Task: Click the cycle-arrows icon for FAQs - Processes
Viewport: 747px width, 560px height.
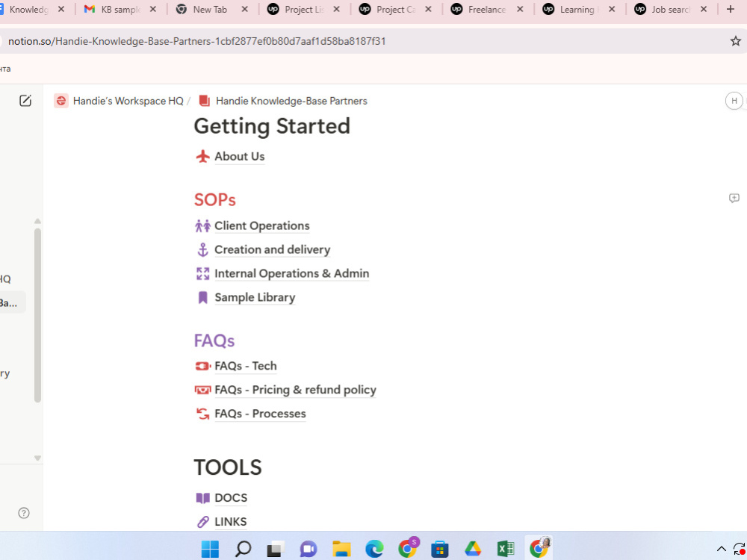Action: 202,414
